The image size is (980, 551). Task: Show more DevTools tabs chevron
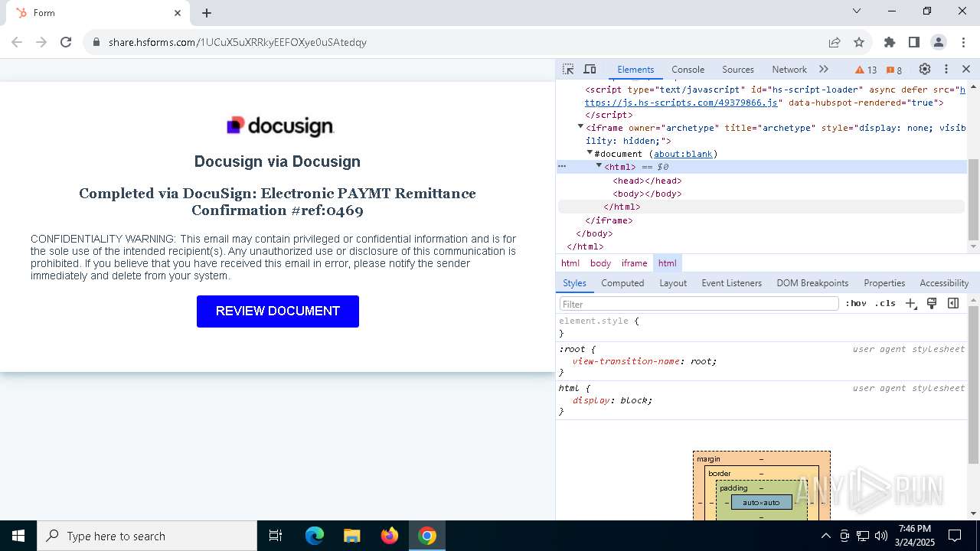pos(824,70)
